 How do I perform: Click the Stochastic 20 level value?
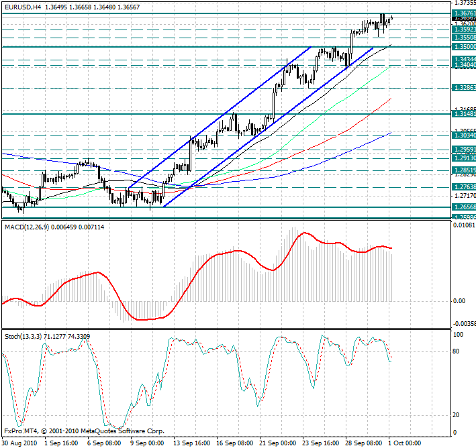[456, 415]
